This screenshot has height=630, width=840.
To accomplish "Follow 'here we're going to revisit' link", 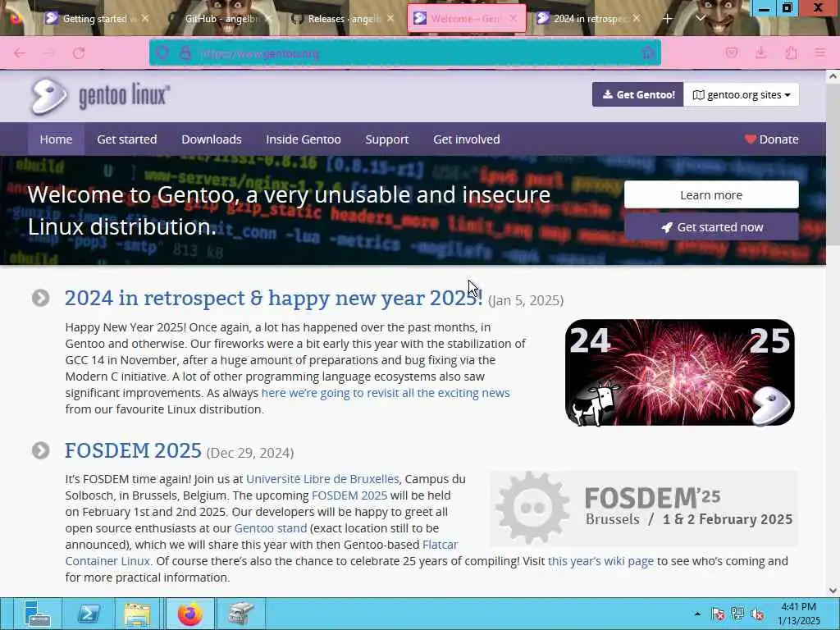I will 386,393.
